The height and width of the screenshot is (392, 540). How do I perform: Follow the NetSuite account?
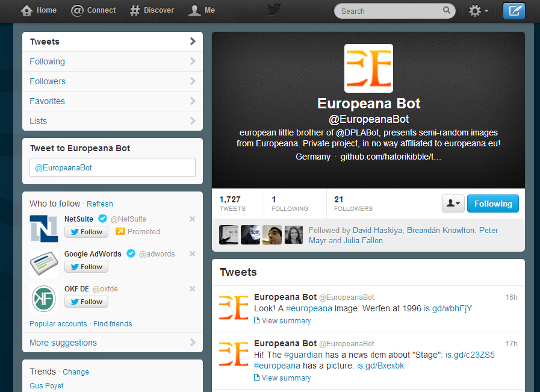click(86, 232)
